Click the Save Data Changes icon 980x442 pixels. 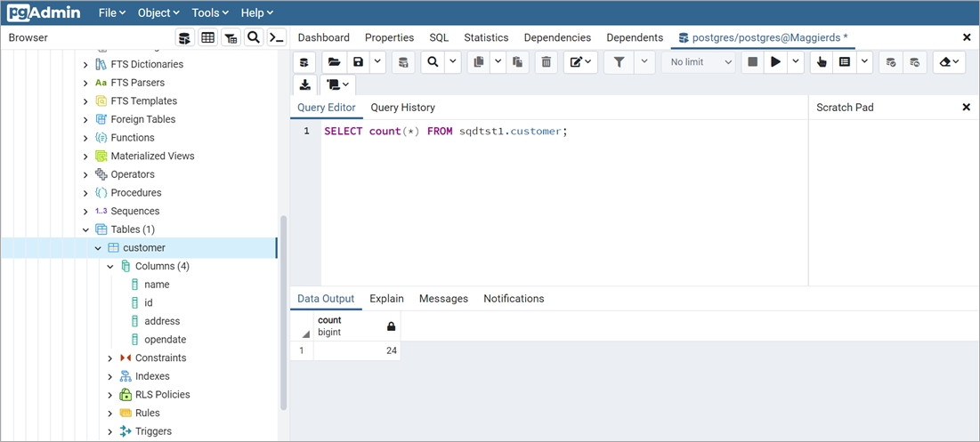point(403,61)
